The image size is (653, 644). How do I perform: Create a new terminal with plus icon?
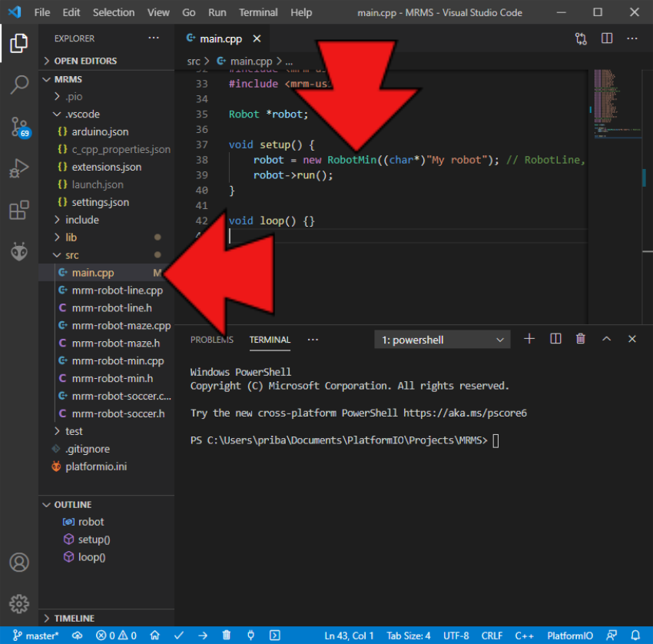[529, 339]
